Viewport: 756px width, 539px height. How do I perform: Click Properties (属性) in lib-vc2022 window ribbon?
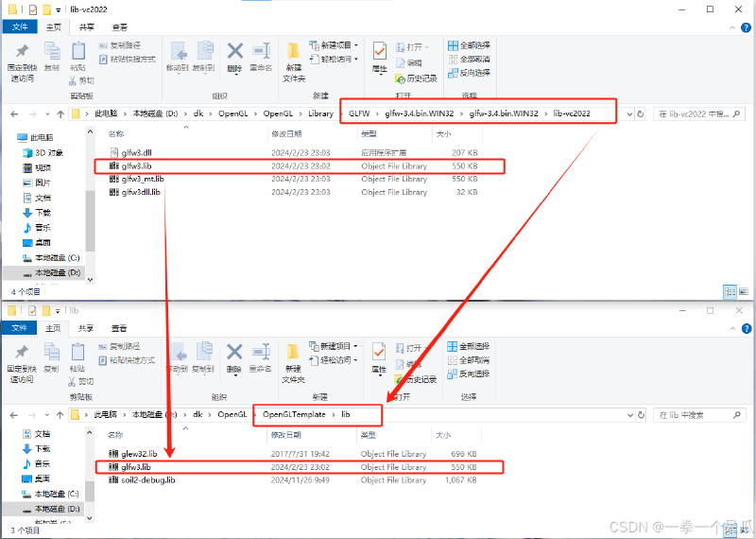click(380, 58)
